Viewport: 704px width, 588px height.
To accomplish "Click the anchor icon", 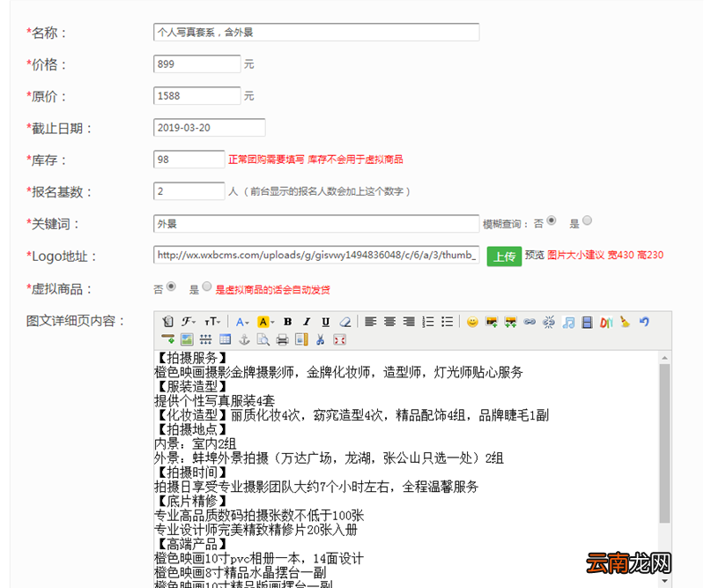I will pyautogui.click(x=244, y=339).
